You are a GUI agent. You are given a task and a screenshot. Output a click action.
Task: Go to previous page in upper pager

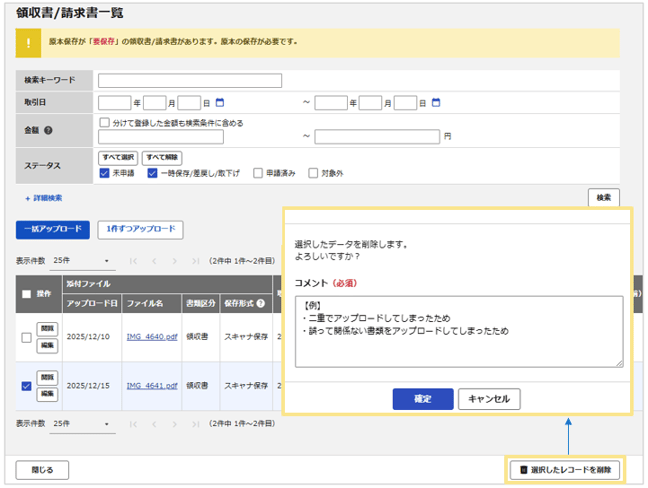pyautogui.click(x=154, y=261)
